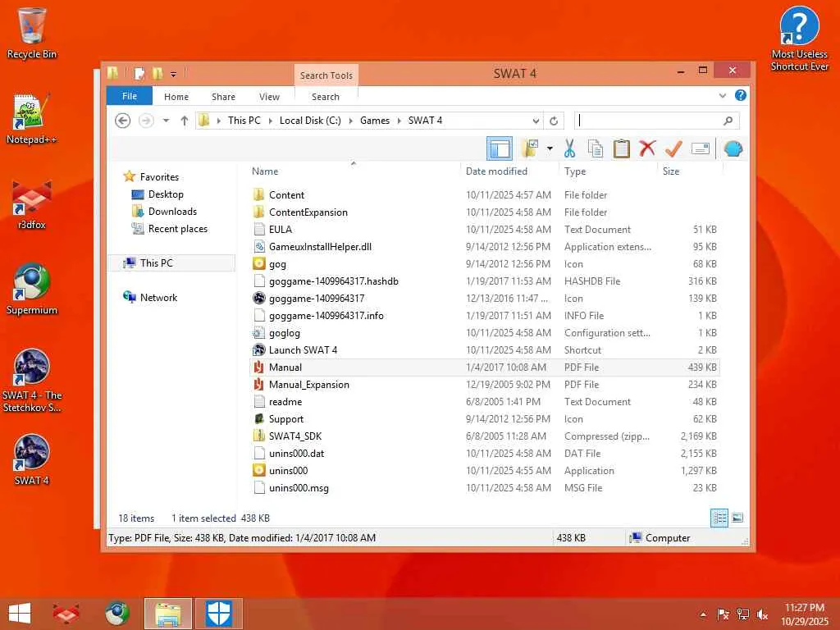Switch to Large icons view in status bar

[737, 518]
